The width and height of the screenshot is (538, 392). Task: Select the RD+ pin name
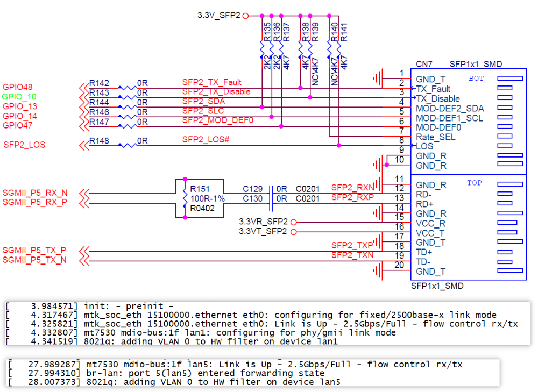(x=425, y=204)
